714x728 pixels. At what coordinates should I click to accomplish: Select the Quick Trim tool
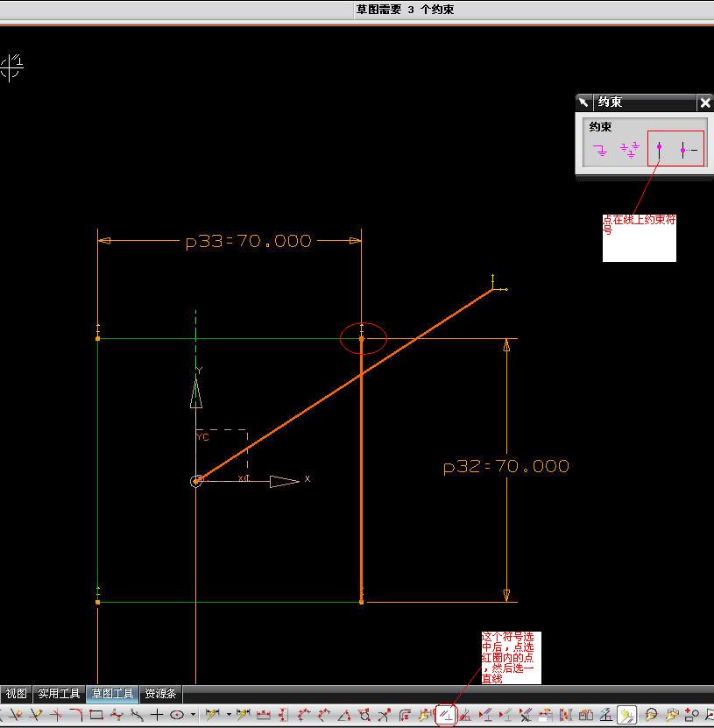[16, 715]
